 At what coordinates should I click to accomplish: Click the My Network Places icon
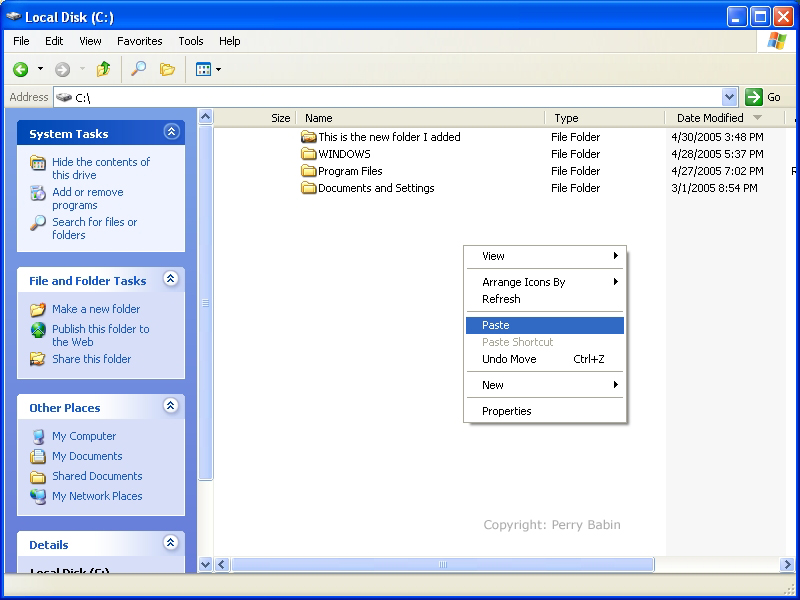coord(38,496)
